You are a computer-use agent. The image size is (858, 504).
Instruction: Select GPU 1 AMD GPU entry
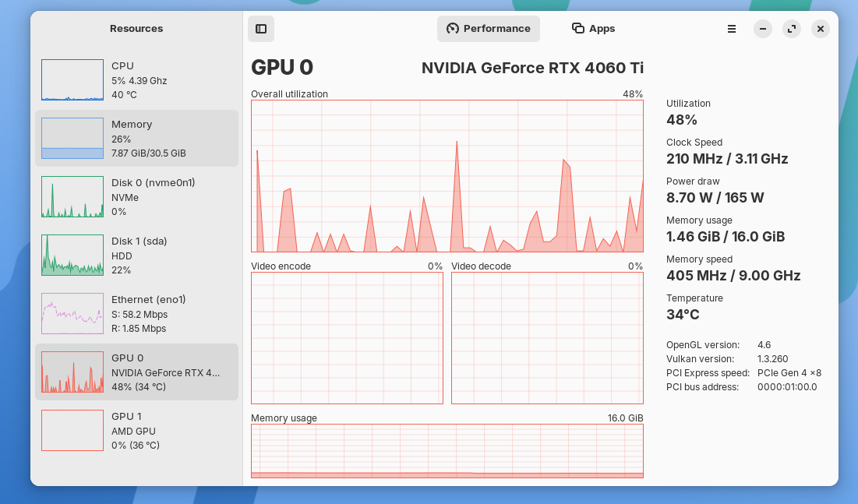click(136, 431)
